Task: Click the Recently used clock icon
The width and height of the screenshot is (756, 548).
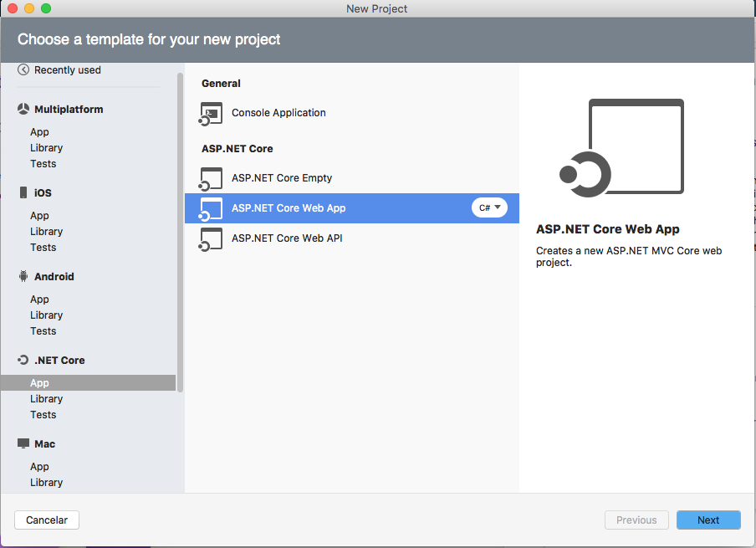Action: click(23, 70)
